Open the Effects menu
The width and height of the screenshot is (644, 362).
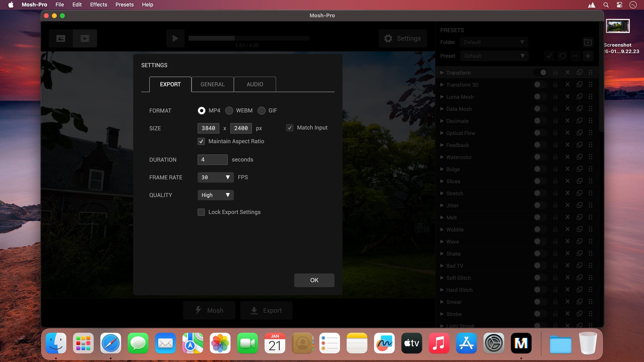coord(98,4)
